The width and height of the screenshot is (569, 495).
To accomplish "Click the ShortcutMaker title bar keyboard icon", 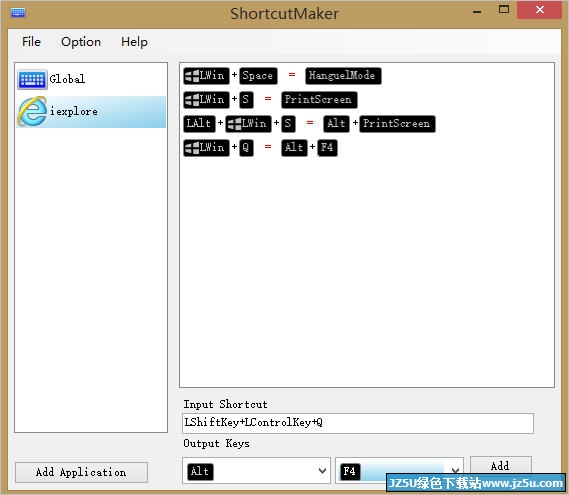I will click(18, 13).
